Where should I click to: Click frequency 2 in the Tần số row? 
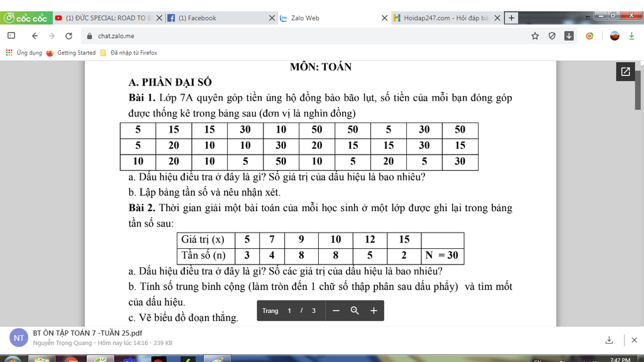404,255
